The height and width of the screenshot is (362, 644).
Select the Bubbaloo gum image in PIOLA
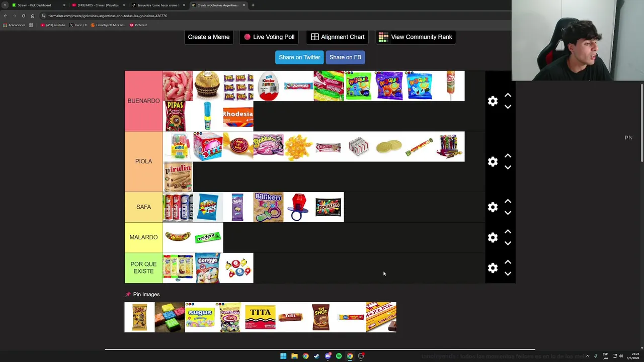coord(268,147)
